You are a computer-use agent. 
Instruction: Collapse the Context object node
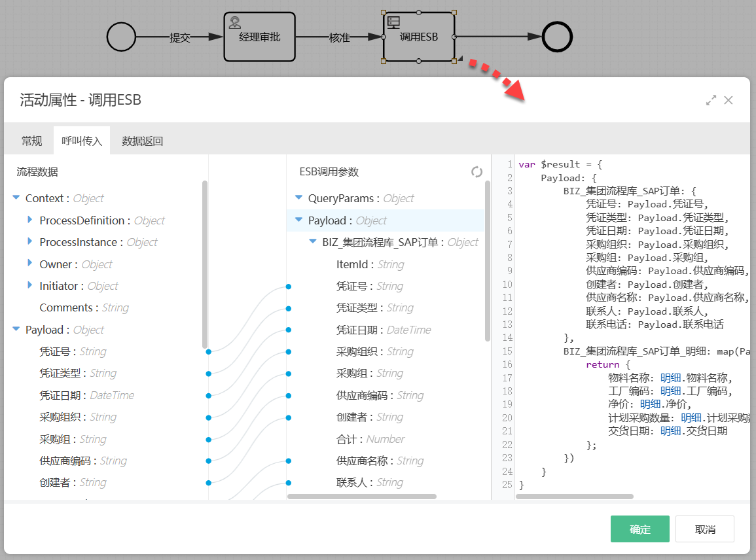(x=16, y=198)
